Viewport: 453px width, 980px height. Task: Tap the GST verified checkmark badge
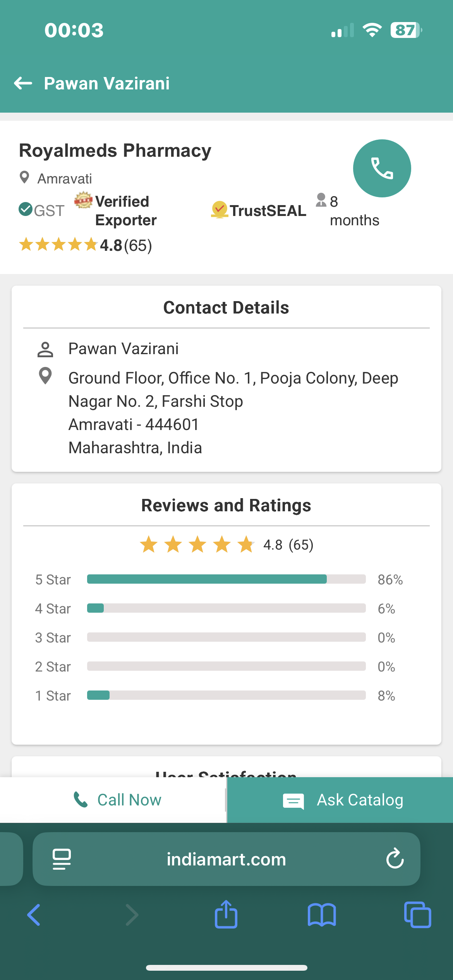tap(26, 209)
